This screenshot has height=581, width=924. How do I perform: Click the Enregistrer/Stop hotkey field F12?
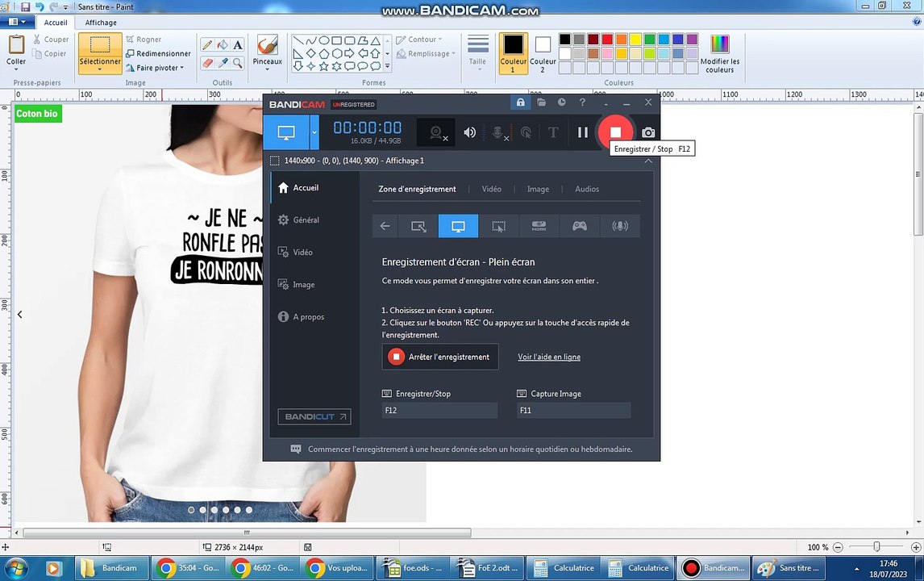pos(439,410)
